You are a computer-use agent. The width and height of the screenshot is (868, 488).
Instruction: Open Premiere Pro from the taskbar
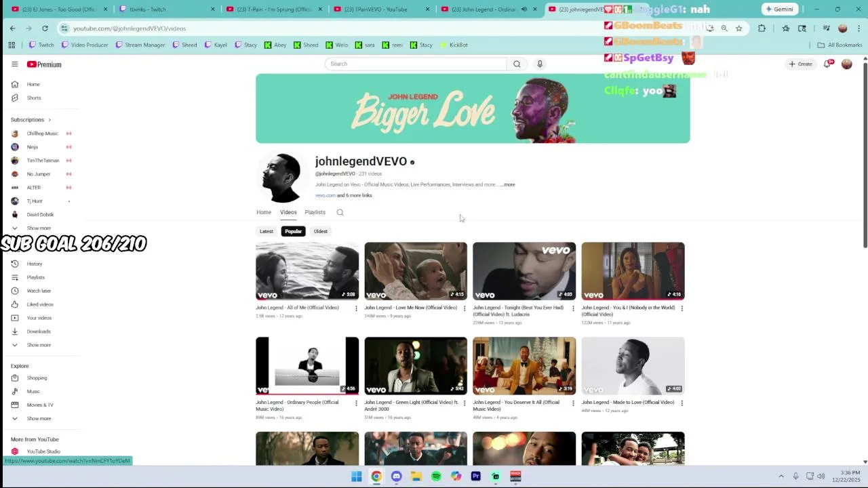click(475, 476)
